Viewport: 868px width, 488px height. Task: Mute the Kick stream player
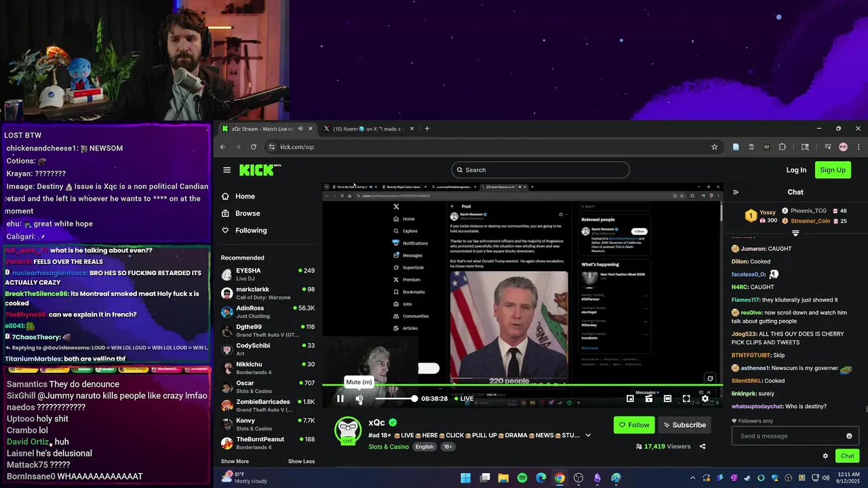[359, 399]
